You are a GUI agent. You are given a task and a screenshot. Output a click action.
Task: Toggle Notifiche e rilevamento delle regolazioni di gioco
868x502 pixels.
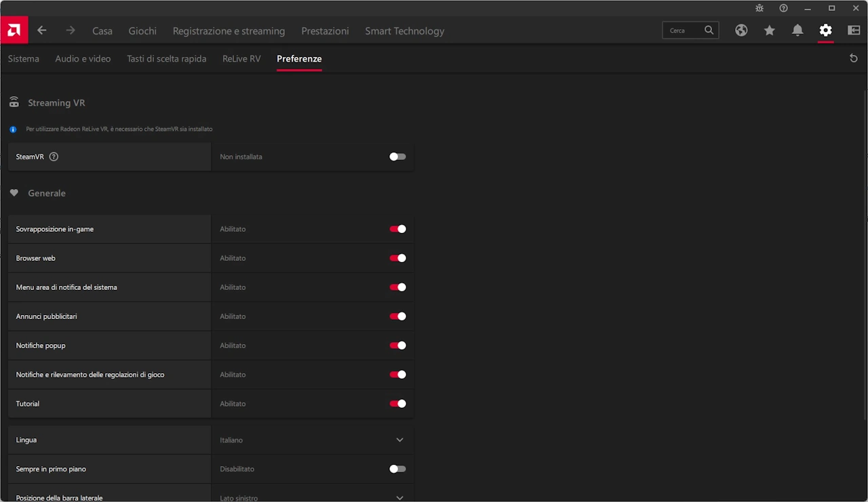pos(397,375)
